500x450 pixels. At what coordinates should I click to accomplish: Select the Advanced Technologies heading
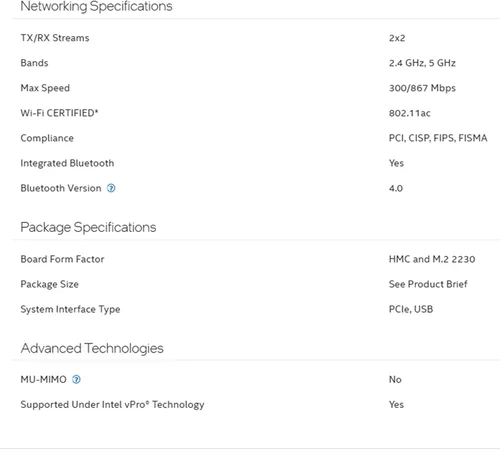click(x=92, y=348)
